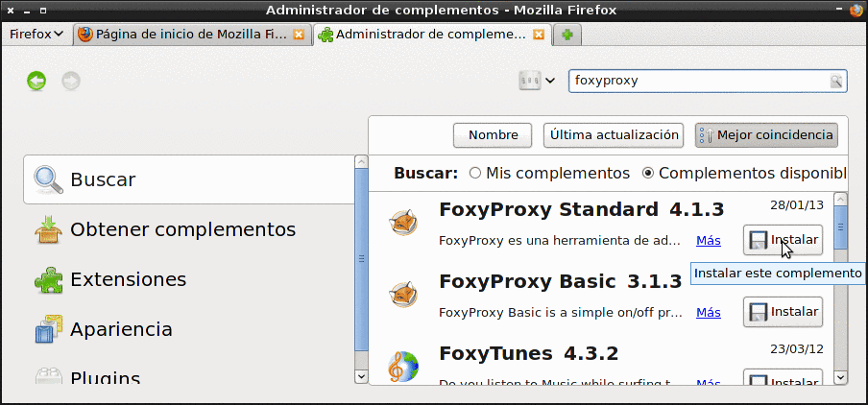Click the FoxyTunes globe music icon

click(x=403, y=367)
